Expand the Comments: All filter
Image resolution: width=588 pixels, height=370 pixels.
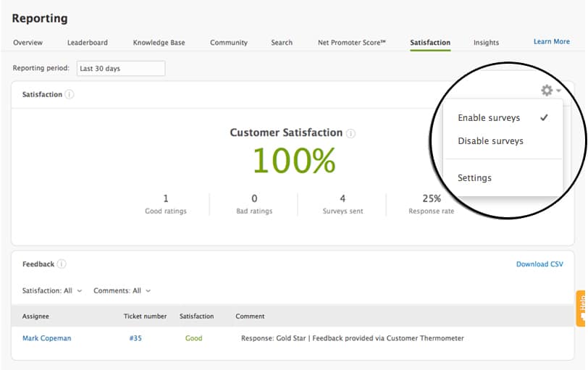tap(122, 290)
